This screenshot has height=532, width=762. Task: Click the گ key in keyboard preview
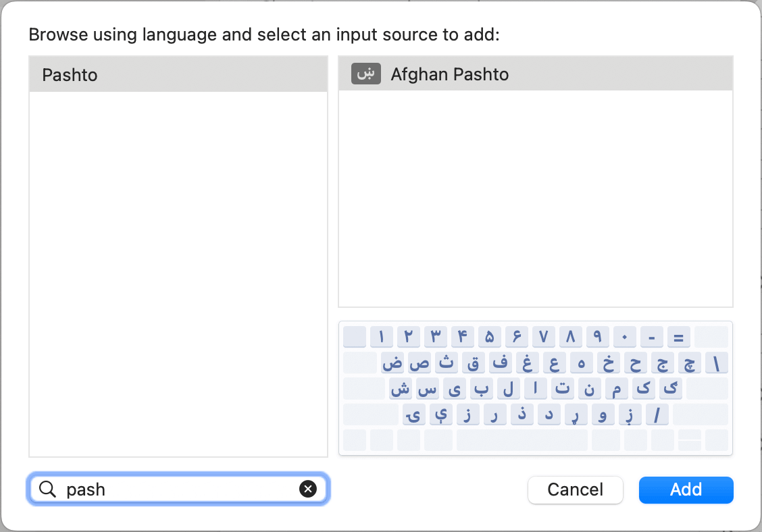(670, 388)
